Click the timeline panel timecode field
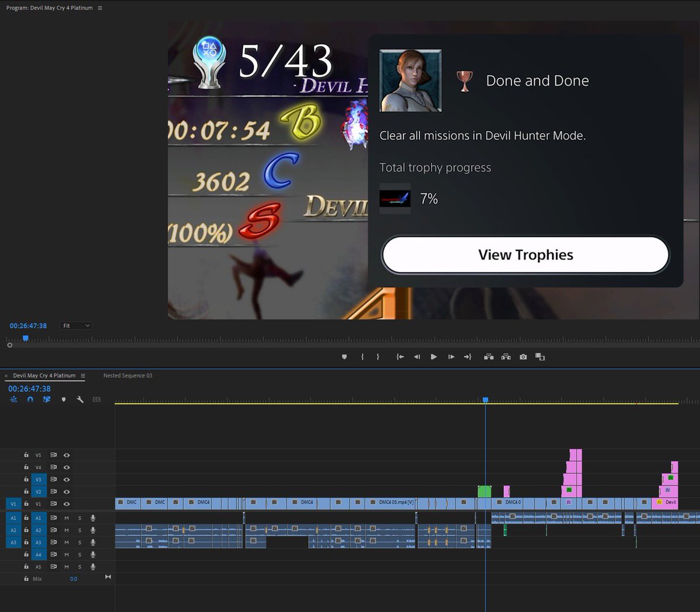The width and height of the screenshot is (700, 612). tap(29, 389)
